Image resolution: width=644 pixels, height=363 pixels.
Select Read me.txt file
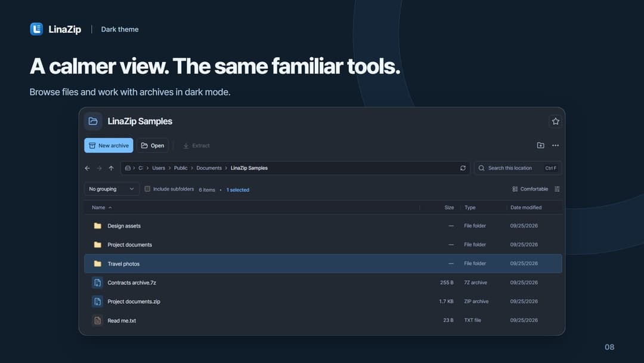[x=323, y=320]
